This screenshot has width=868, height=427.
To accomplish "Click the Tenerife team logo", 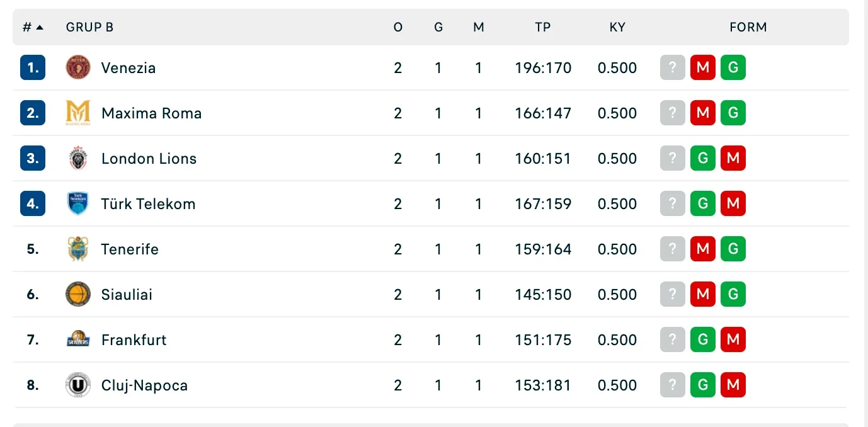I will pyautogui.click(x=78, y=249).
